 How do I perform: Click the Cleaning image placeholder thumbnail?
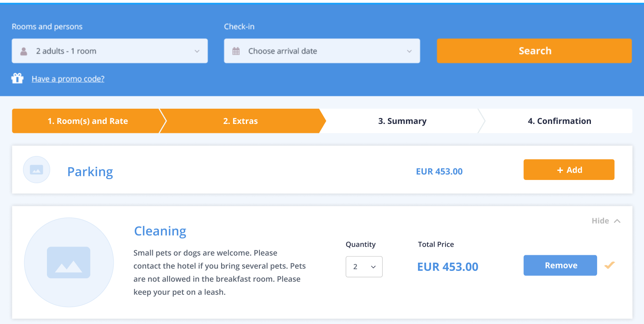coord(69,262)
